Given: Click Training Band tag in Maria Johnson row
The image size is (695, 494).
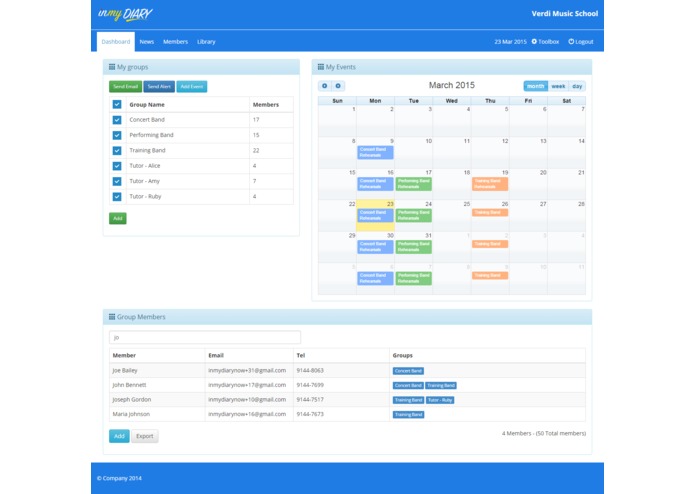Looking at the screenshot, I should click(x=408, y=415).
